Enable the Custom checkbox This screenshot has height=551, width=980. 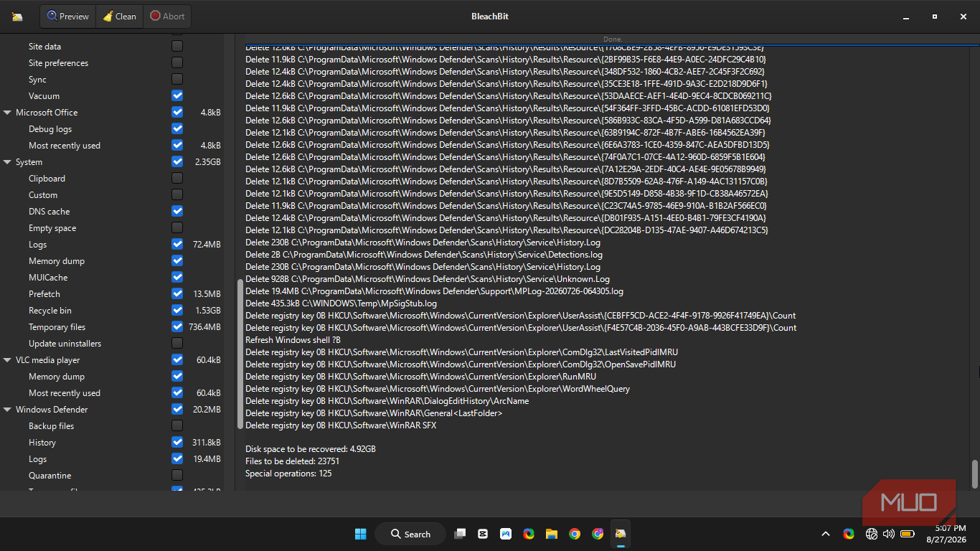point(177,195)
